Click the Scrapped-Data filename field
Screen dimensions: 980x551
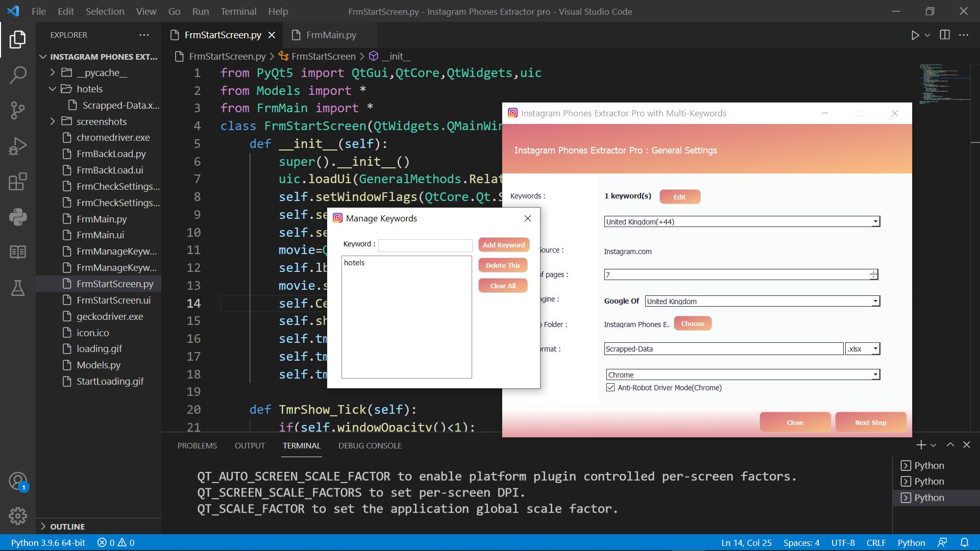pyautogui.click(x=723, y=349)
